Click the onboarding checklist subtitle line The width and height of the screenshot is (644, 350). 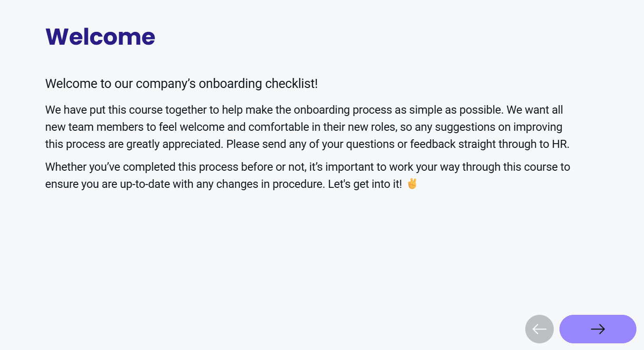(x=181, y=84)
